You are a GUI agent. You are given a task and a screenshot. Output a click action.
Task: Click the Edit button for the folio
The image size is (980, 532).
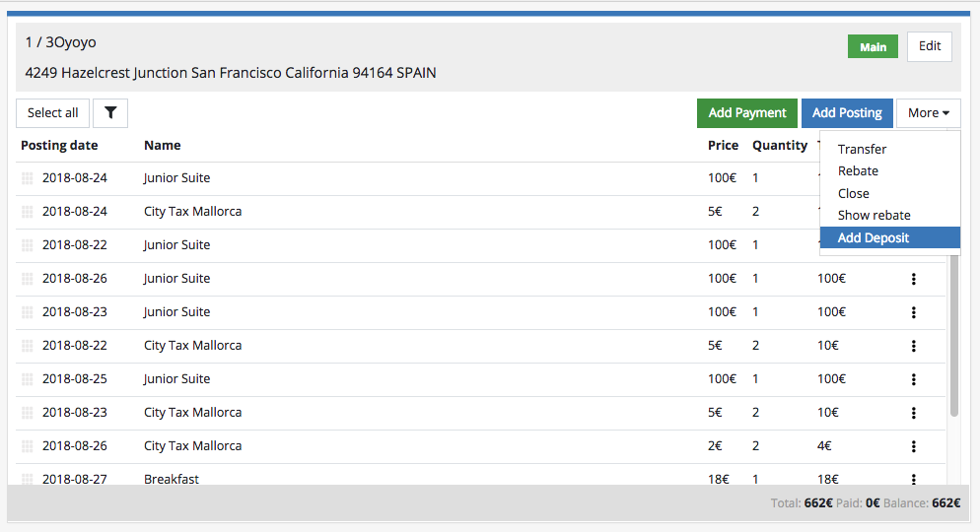930,46
